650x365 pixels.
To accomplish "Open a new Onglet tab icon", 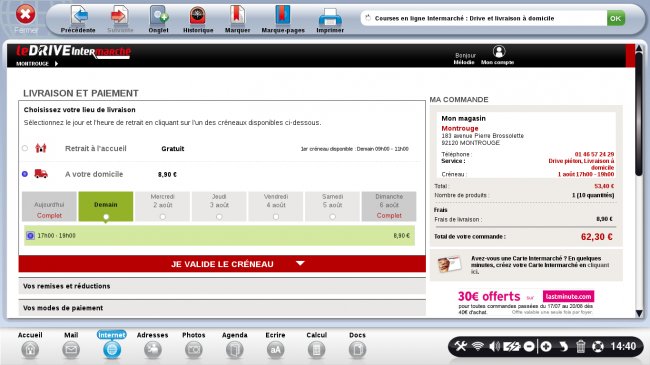I will click(x=158, y=16).
